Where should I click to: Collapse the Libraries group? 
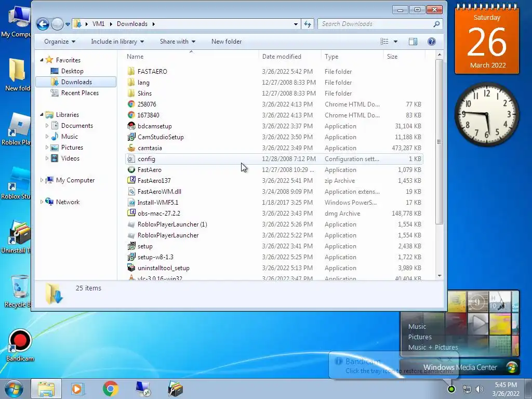(x=42, y=115)
